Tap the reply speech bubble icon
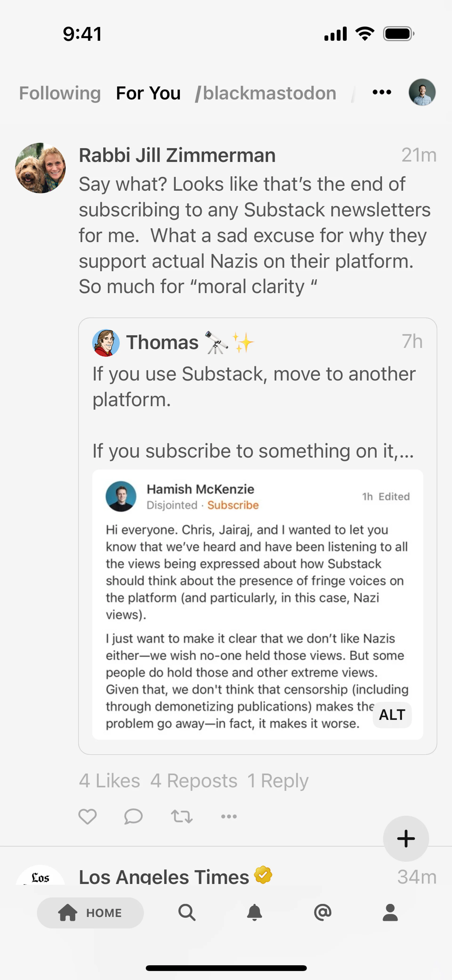This screenshot has width=452, height=980. tap(133, 816)
